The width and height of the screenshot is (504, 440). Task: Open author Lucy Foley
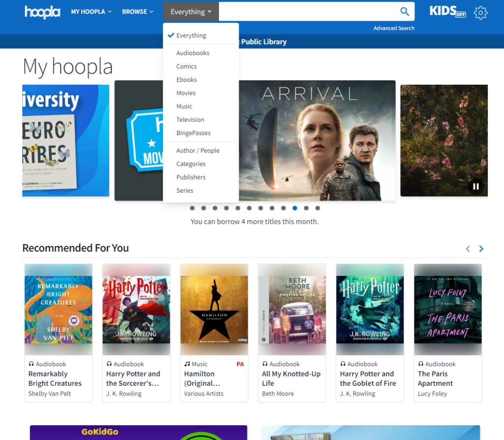(x=432, y=394)
